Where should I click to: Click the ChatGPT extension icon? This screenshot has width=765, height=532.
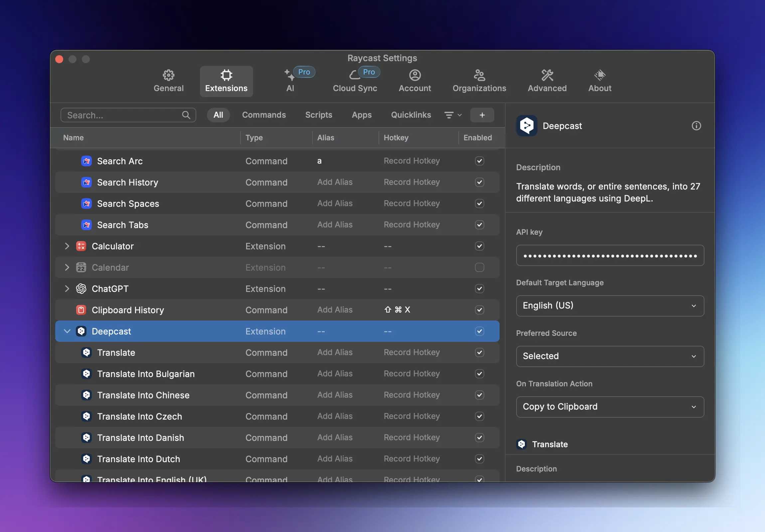tap(81, 289)
